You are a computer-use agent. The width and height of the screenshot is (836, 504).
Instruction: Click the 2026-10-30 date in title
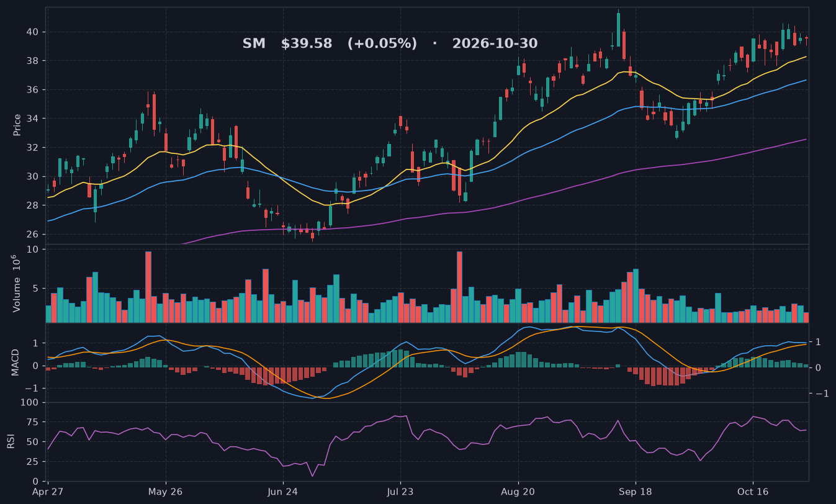click(x=495, y=44)
